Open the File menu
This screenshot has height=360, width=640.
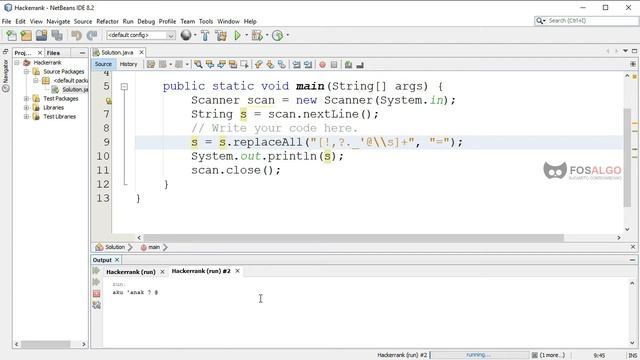tap(6, 21)
